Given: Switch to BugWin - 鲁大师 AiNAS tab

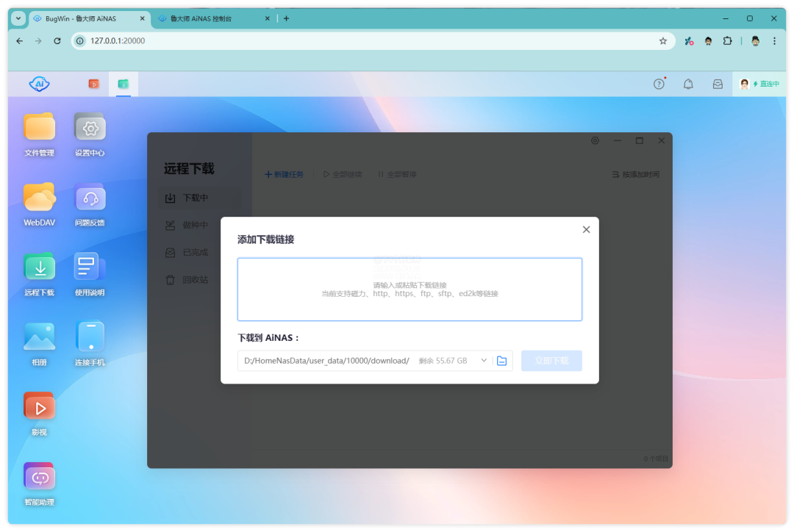Looking at the screenshot, I should pos(81,18).
